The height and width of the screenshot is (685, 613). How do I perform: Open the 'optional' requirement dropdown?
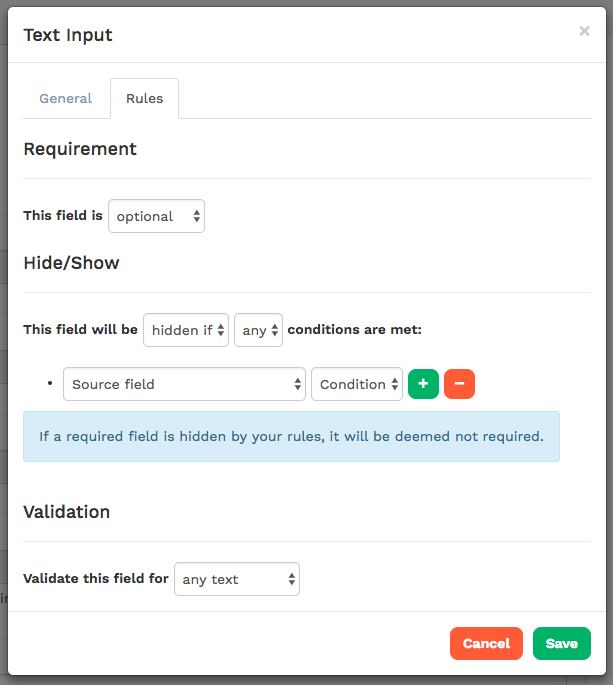click(156, 216)
